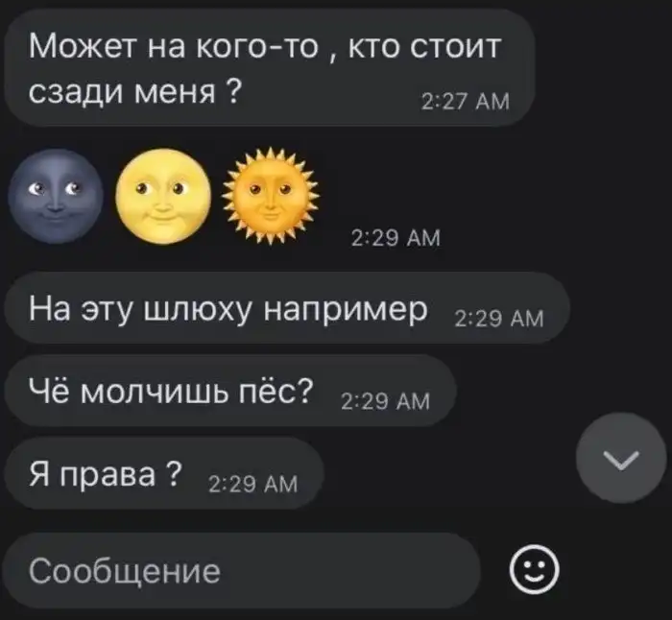
Task: Click the word "Может" in the top message
Action: coord(82,45)
